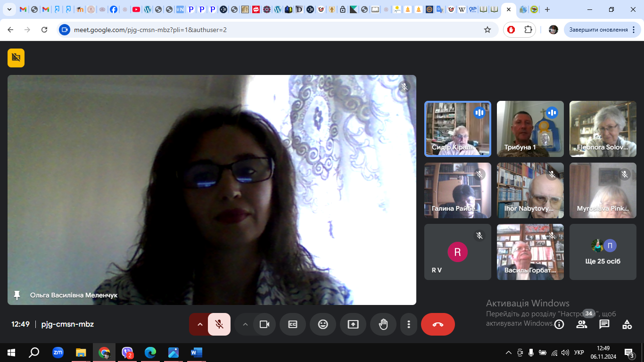The image size is (644, 362).
Task: Open the activities icon
Action: click(x=627, y=324)
